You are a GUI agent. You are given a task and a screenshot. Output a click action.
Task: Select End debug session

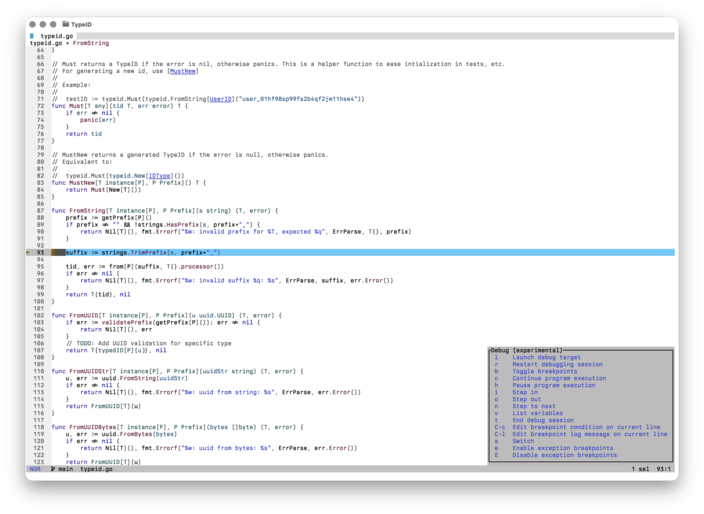tap(543, 420)
